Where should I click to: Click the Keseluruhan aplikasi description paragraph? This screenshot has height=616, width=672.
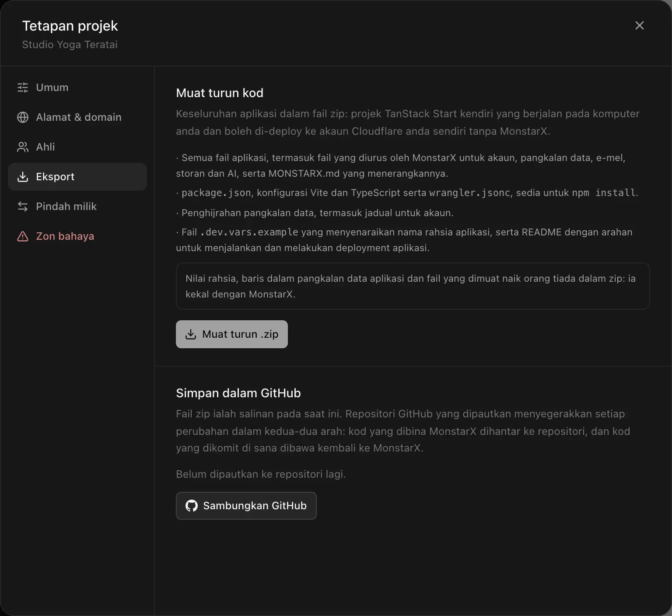click(408, 122)
